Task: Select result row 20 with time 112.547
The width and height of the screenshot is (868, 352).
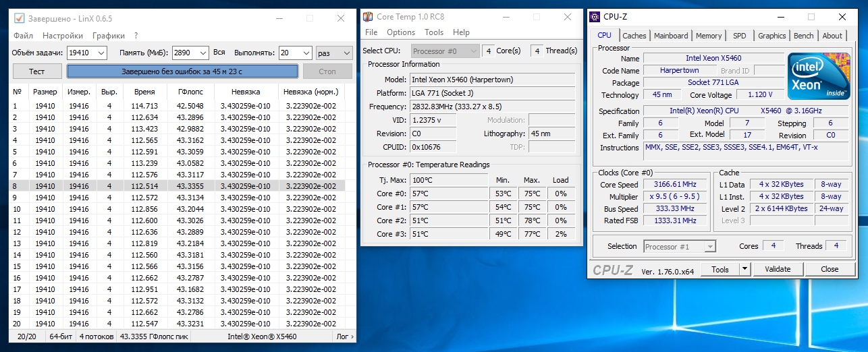Action: point(178,324)
